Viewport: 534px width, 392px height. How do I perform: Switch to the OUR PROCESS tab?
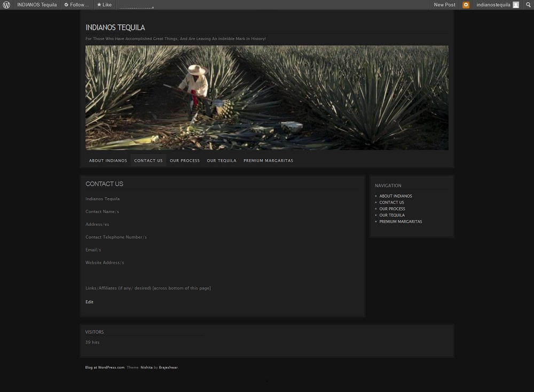point(184,160)
